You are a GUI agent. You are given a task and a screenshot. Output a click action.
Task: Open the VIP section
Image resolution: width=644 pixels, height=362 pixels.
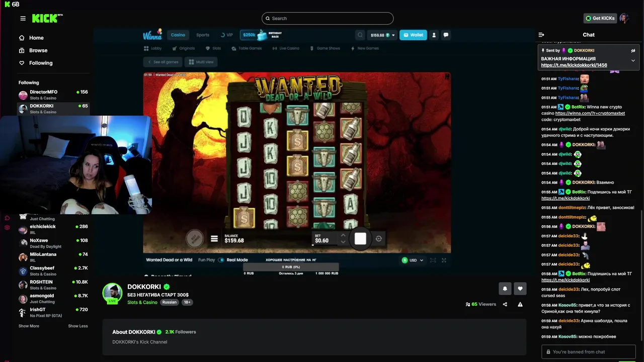(226, 35)
